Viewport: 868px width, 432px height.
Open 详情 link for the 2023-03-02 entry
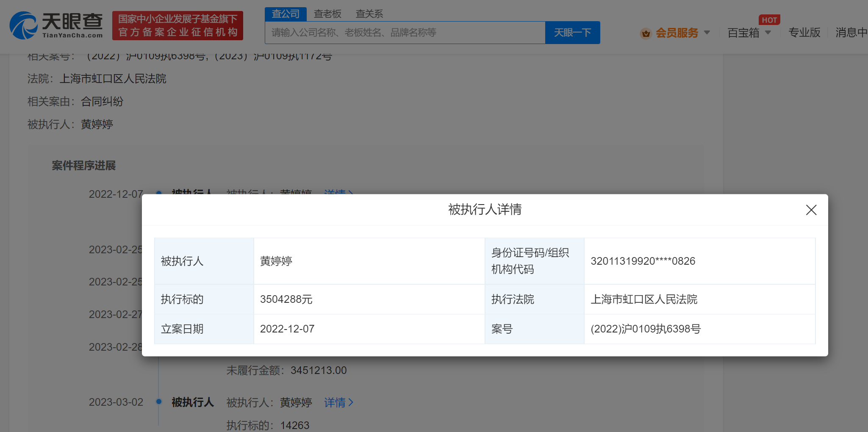click(x=335, y=402)
